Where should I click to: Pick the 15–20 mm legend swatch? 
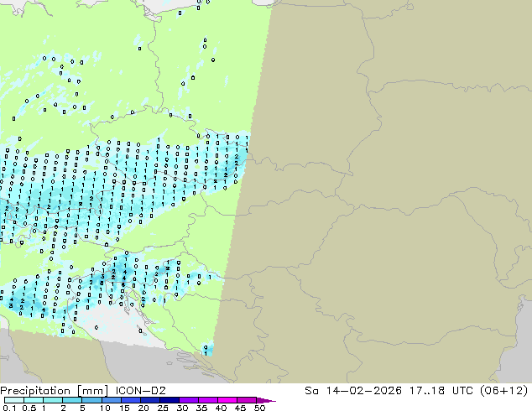point(130,400)
